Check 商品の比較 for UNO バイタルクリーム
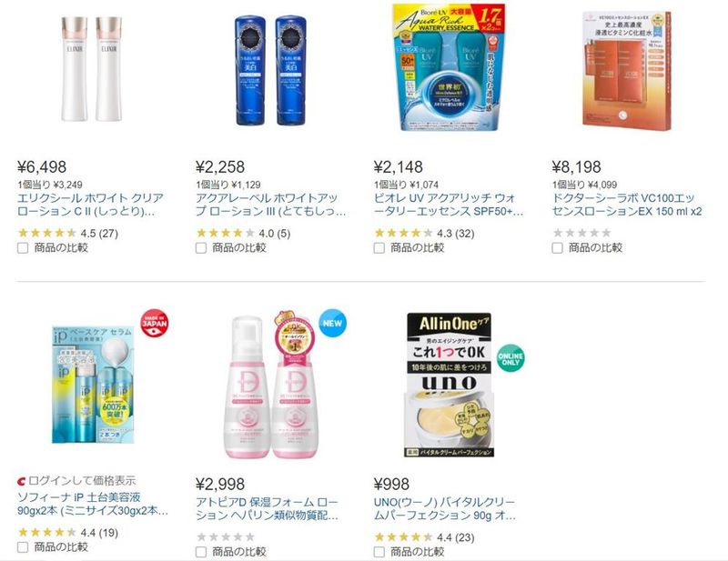The width and height of the screenshot is (728, 561). click(379, 552)
